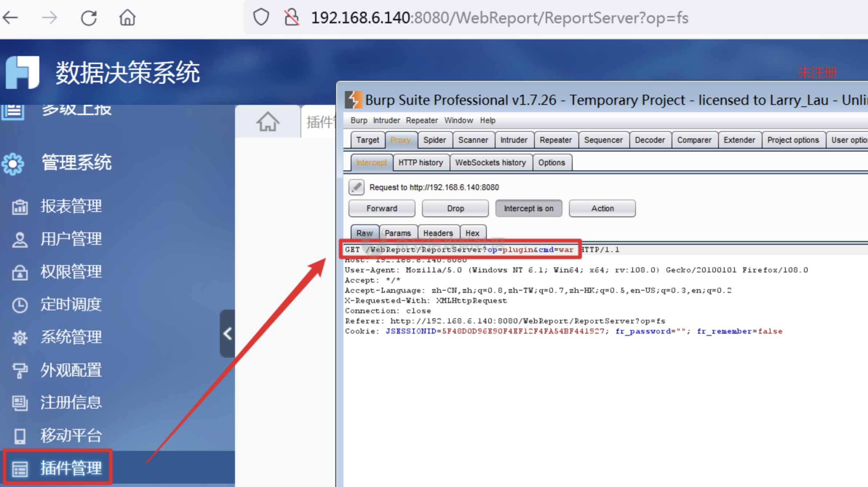Open 注册信息 in the sidebar
868x487 pixels.
coord(71,403)
